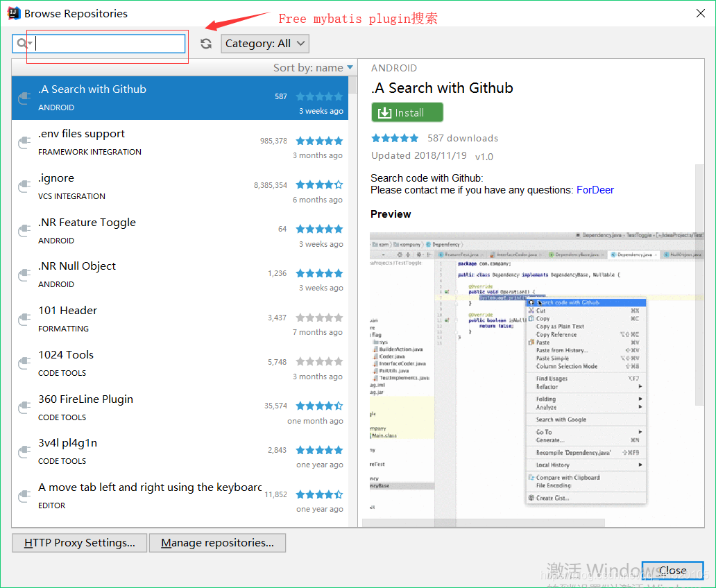Open the Sort by: name dropdown
Image resolution: width=716 pixels, height=588 pixels.
(314, 67)
